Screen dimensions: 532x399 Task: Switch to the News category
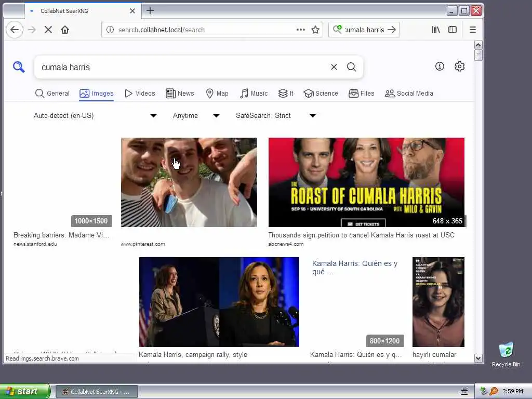180,94
